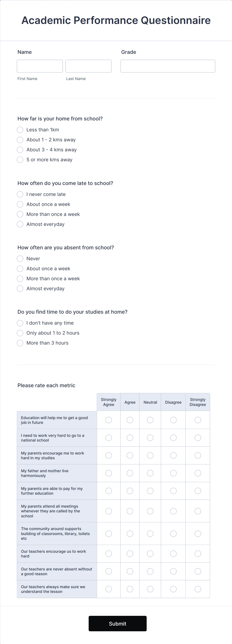
Task: Strongly Agree that education helps get a good job
Action: (108, 420)
